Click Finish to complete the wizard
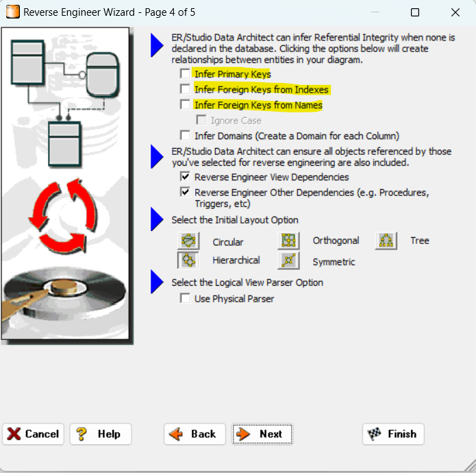The width and height of the screenshot is (476, 473). pyautogui.click(x=393, y=434)
